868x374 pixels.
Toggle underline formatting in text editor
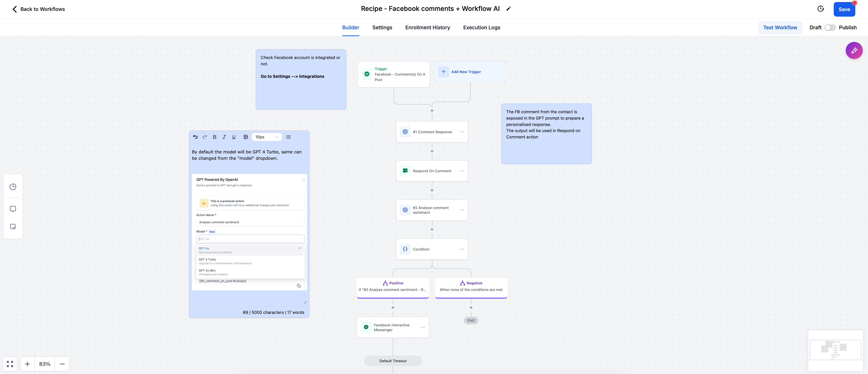233,137
